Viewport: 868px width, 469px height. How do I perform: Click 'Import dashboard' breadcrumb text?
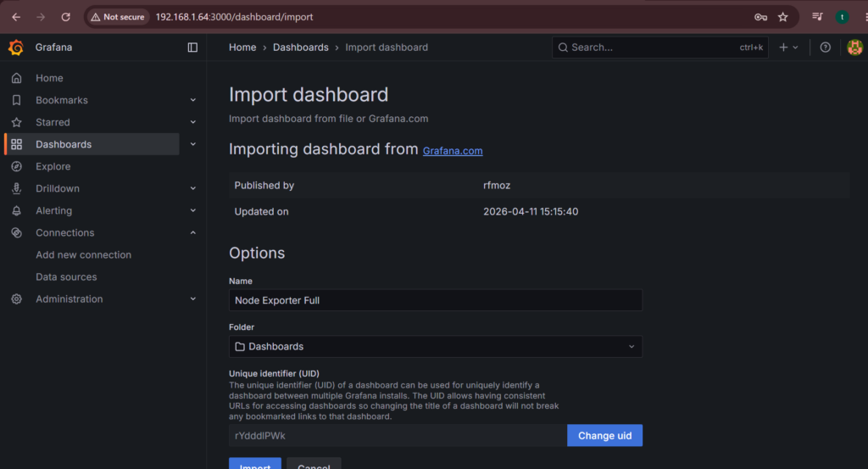point(387,47)
